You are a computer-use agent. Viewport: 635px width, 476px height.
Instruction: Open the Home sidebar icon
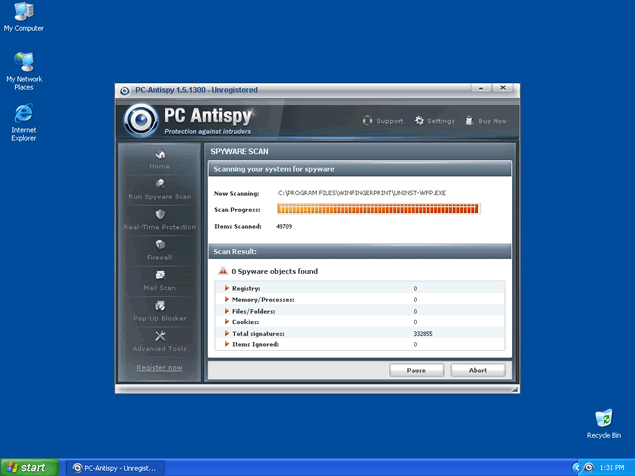pos(159,155)
